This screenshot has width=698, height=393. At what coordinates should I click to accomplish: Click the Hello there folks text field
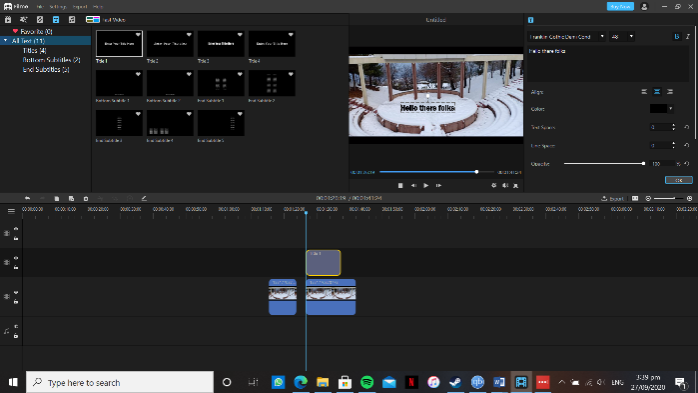point(609,64)
